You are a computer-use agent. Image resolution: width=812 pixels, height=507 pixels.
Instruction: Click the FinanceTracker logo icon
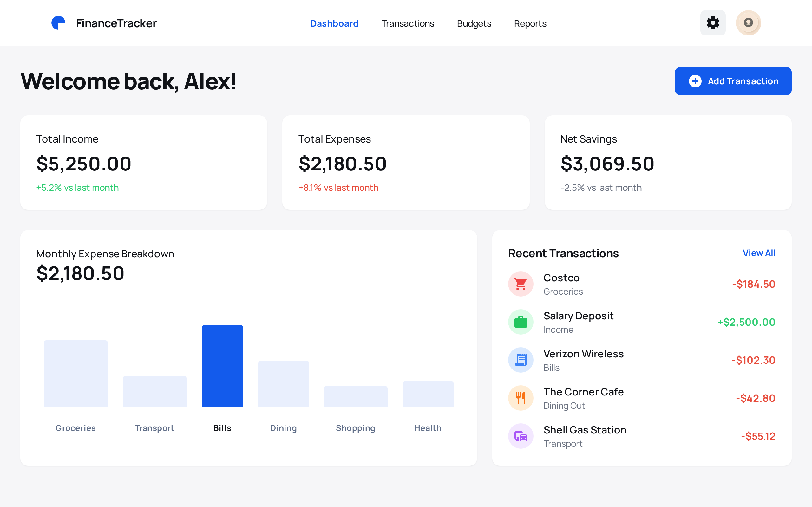(59, 23)
